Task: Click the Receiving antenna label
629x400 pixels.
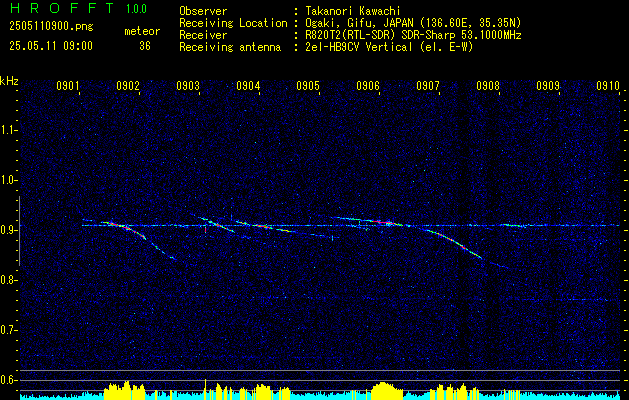Action: [x=230, y=47]
